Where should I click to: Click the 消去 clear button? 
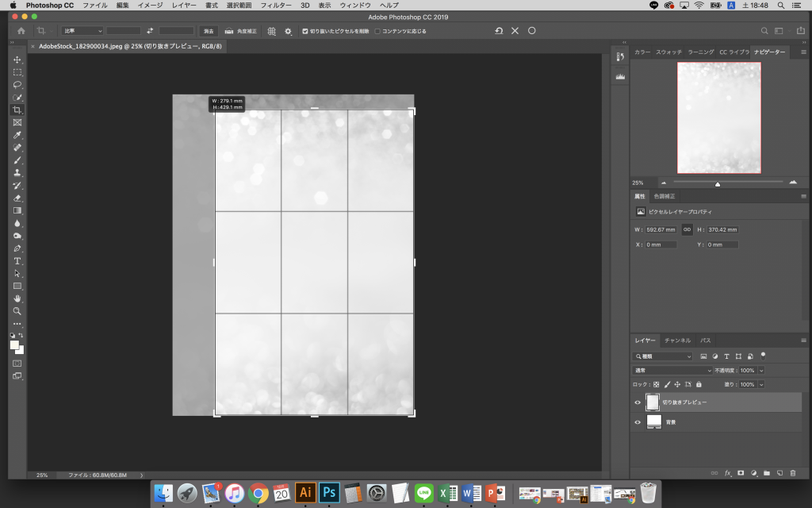(x=209, y=31)
